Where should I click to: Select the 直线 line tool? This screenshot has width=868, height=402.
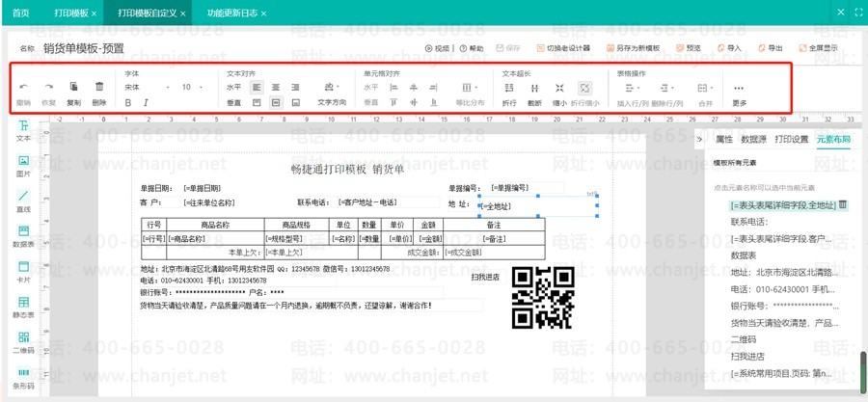click(x=24, y=201)
